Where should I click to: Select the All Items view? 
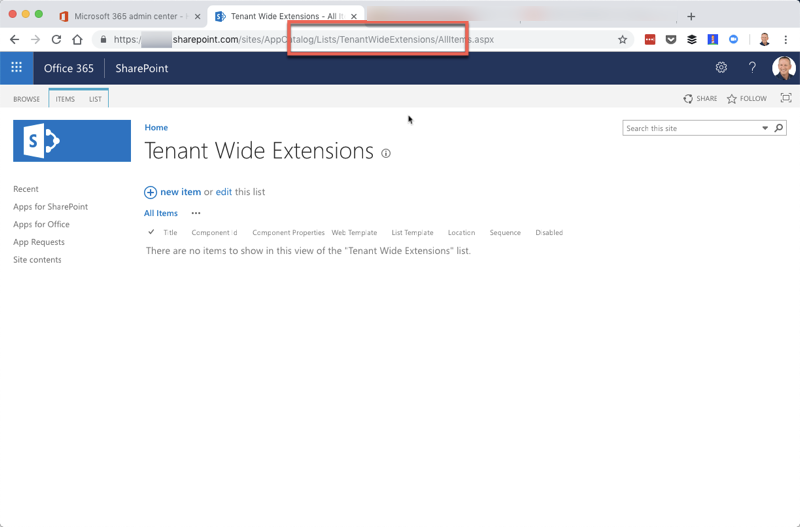coord(161,213)
